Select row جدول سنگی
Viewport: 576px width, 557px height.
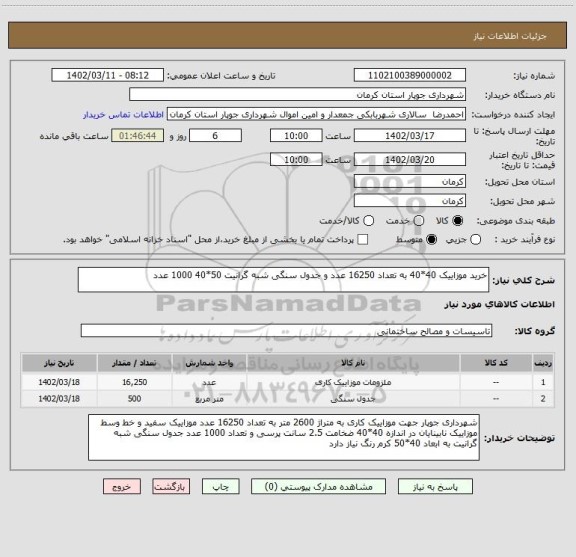287,399
